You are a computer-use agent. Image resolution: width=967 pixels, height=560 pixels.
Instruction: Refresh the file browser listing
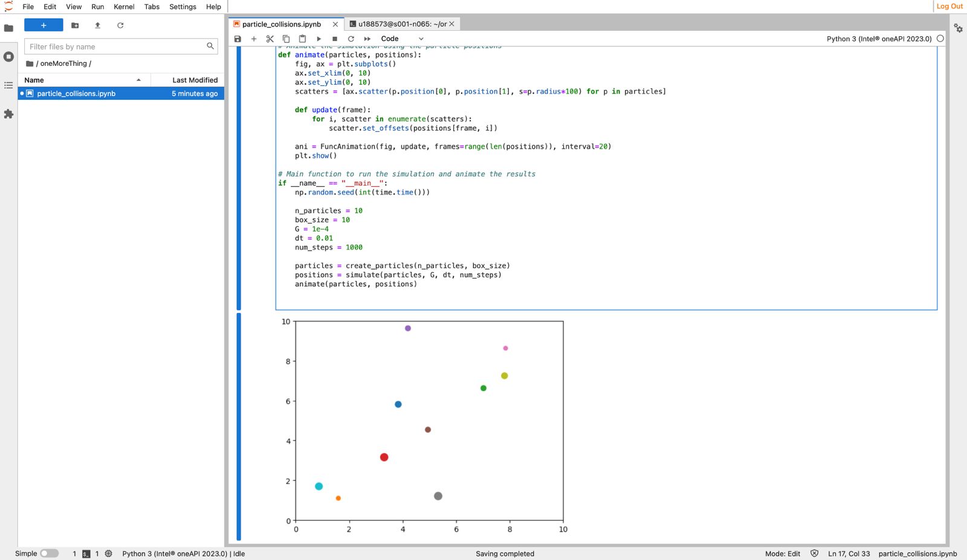[x=120, y=25]
